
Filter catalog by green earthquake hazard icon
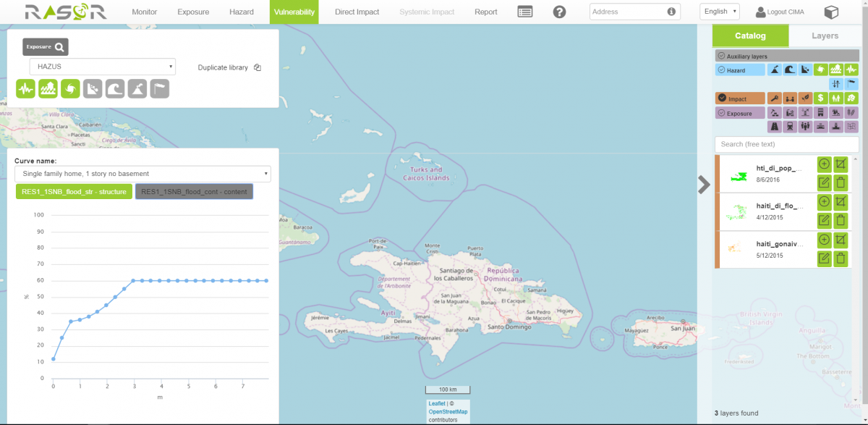(x=851, y=70)
